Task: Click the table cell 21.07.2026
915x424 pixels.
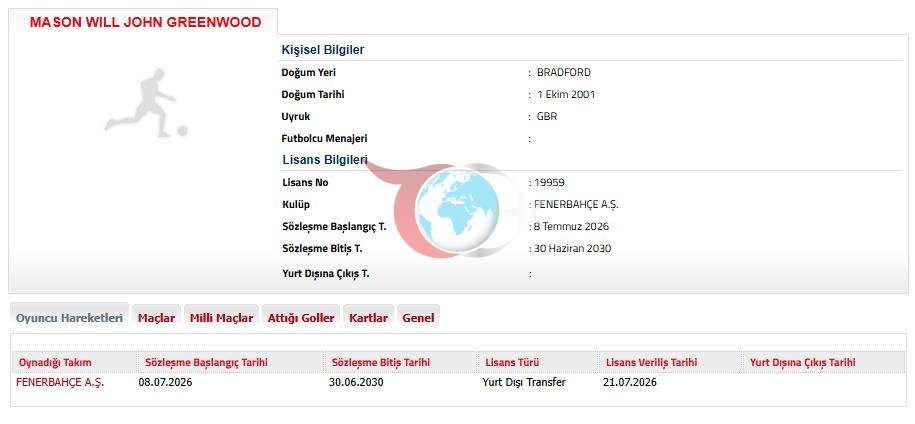Action: [630, 383]
